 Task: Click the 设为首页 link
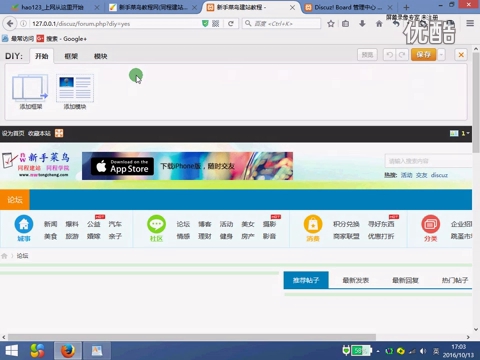coord(13,133)
